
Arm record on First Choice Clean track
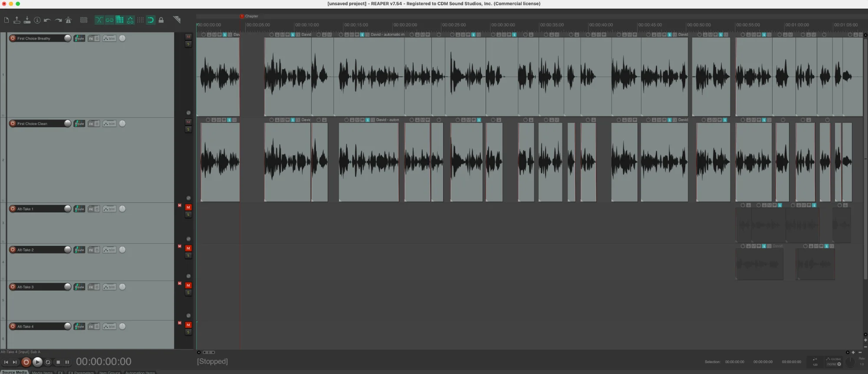13,123
